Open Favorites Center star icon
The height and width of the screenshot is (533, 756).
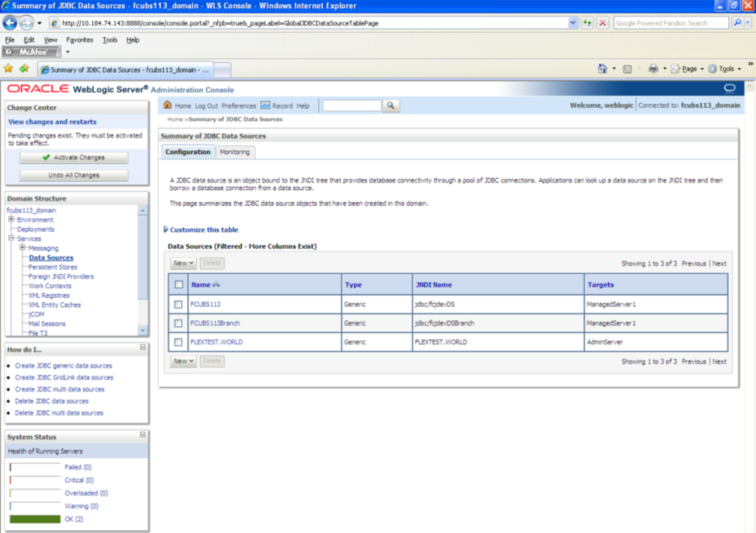tap(8, 69)
